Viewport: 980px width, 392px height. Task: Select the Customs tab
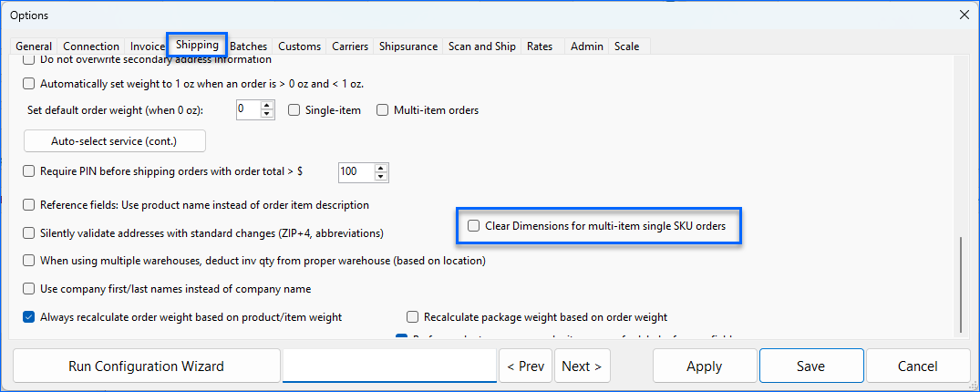tap(299, 46)
